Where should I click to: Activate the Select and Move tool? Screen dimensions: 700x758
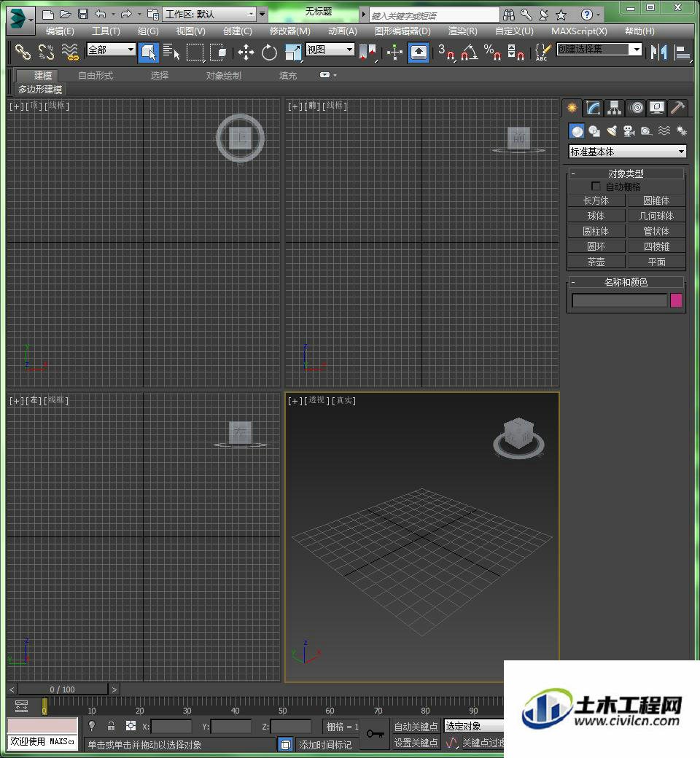(246, 52)
